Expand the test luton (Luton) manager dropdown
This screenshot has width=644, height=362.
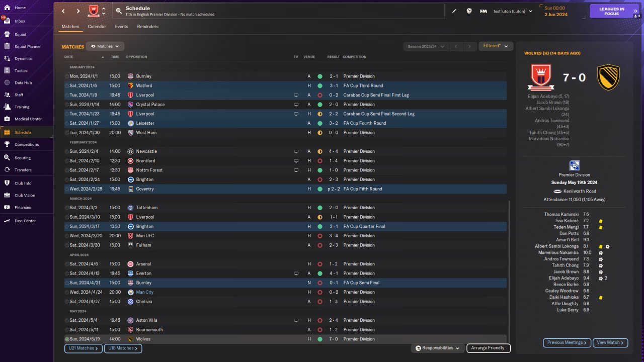(x=513, y=11)
